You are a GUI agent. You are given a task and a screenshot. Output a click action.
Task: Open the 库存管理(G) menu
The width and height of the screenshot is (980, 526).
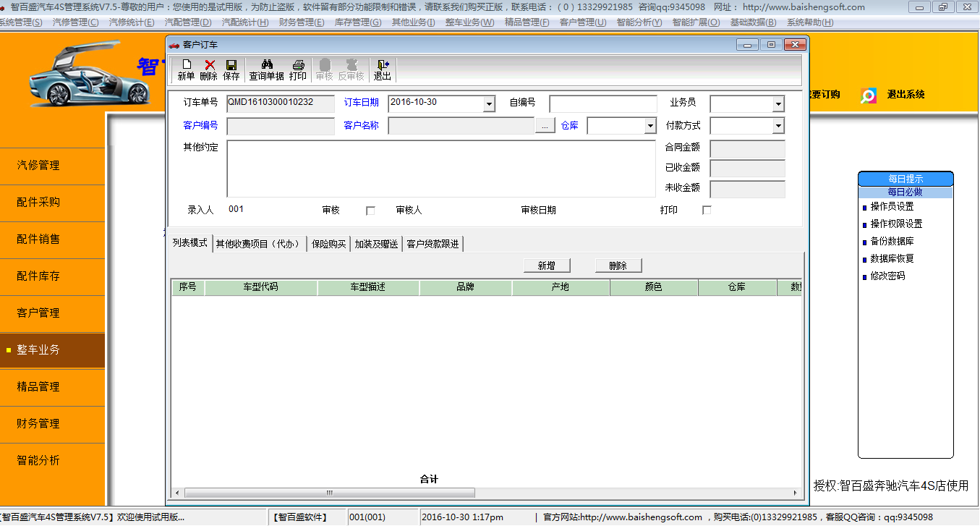point(358,22)
